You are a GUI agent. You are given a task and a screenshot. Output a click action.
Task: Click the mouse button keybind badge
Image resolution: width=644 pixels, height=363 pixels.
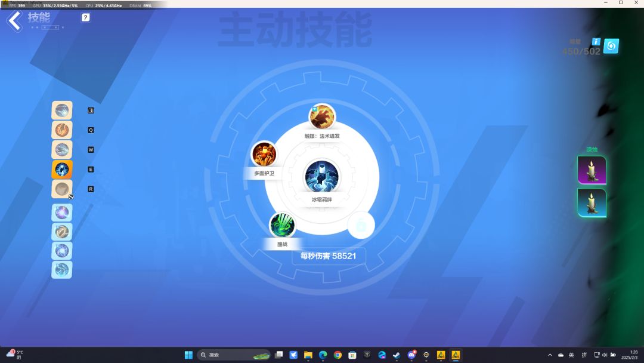pos(91,110)
